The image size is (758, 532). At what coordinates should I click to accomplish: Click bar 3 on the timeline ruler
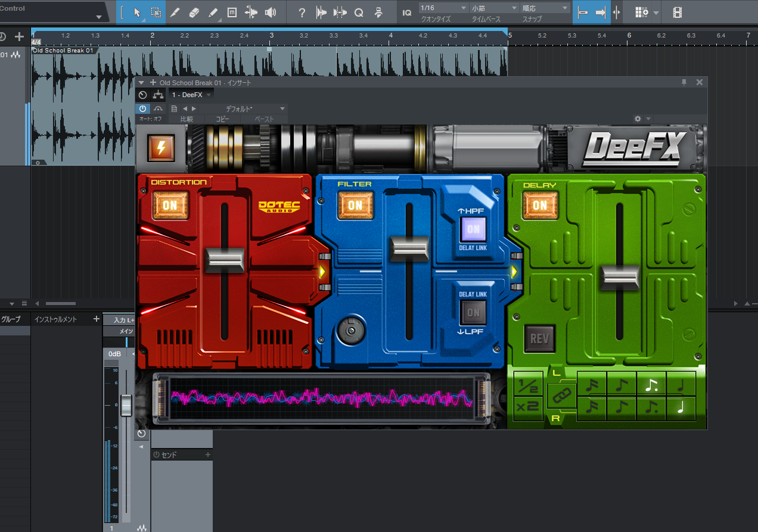[272, 36]
